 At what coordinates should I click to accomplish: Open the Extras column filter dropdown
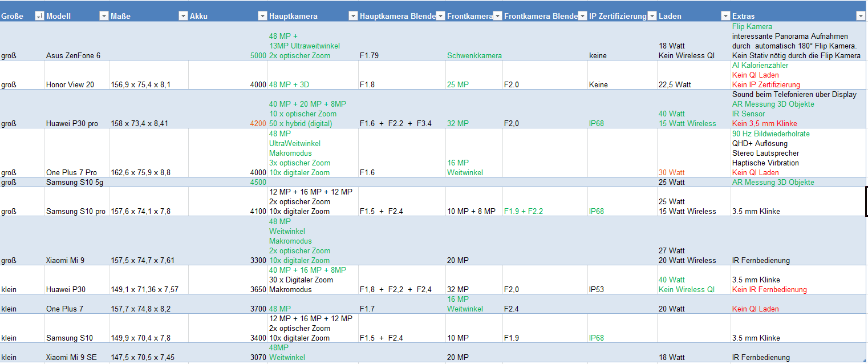pyautogui.click(x=861, y=16)
